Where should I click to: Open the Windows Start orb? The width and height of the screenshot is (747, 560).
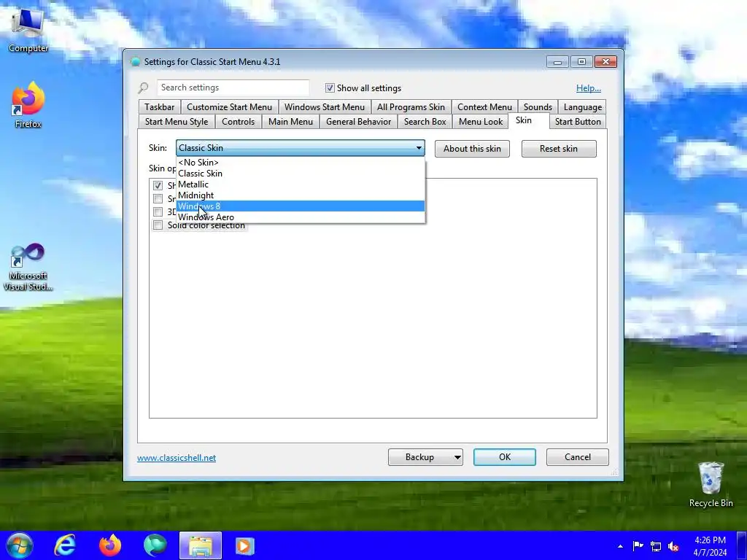click(x=20, y=545)
